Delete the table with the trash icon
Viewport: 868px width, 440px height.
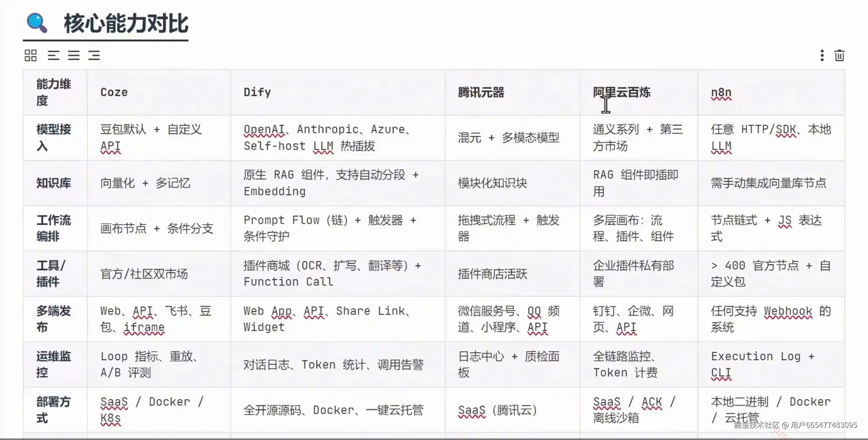pyautogui.click(x=839, y=56)
